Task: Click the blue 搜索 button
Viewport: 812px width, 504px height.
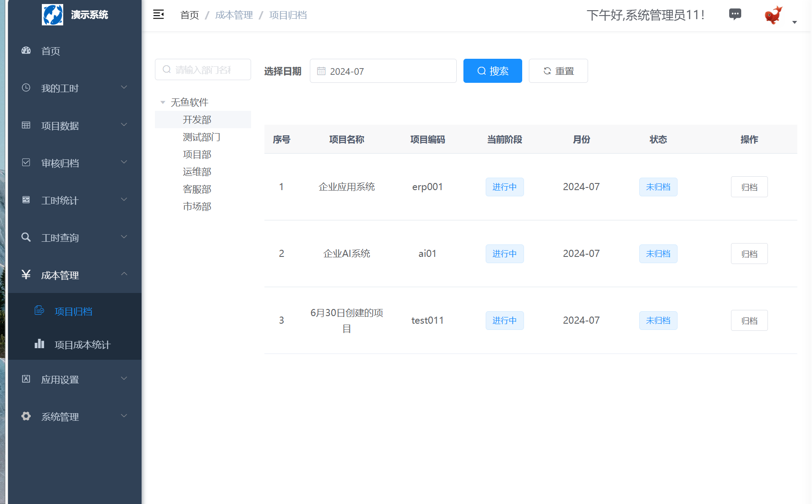Action: [x=493, y=71]
